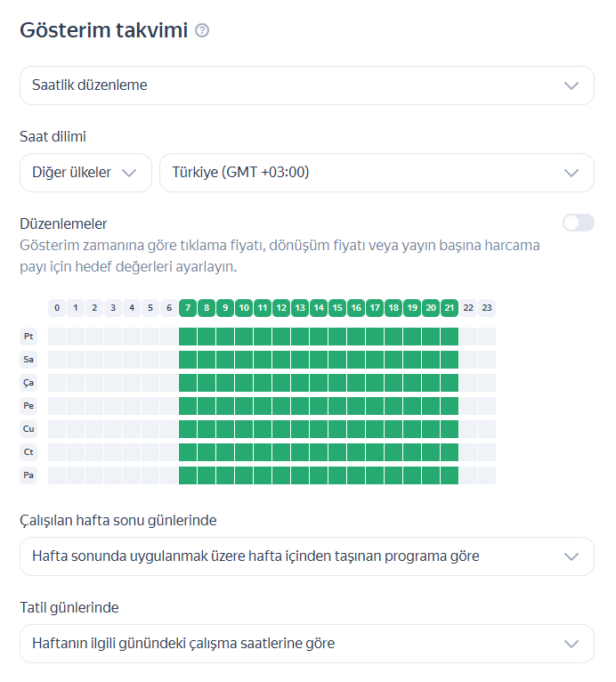The height and width of the screenshot is (682, 616).
Task: Toggle the Düzenlemeler switch on
Action: point(578,223)
